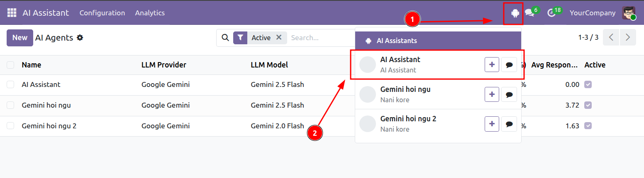Open the user avatar menu
Viewport: 644px width, 178px height.
pos(629,13)
